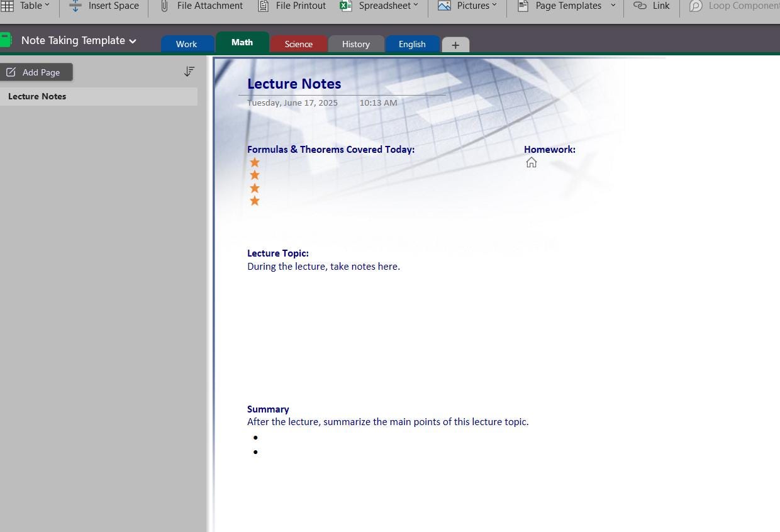Click the third star tag under Formulas

tap(255, 188)
